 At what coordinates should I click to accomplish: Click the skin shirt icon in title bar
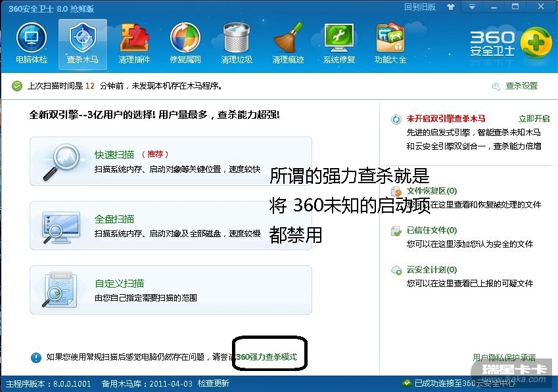coord(451,7)
